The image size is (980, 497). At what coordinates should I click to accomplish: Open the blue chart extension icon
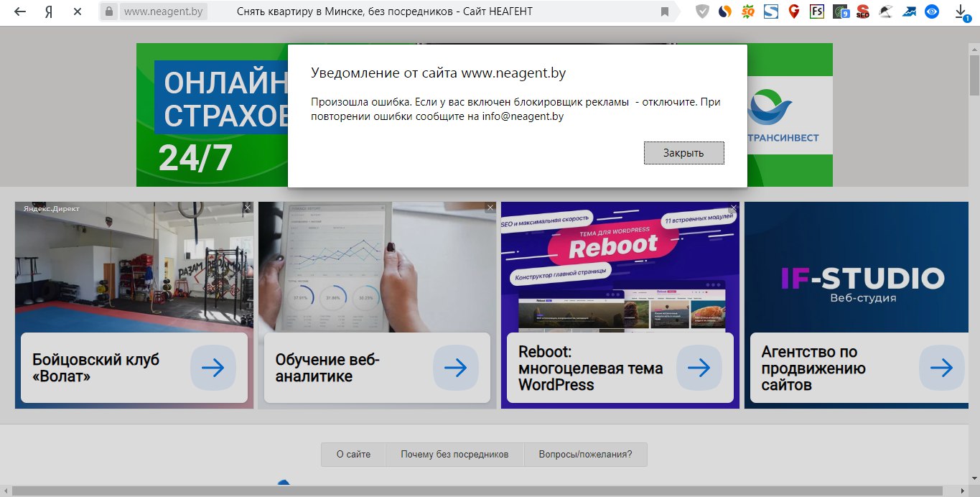909,11
